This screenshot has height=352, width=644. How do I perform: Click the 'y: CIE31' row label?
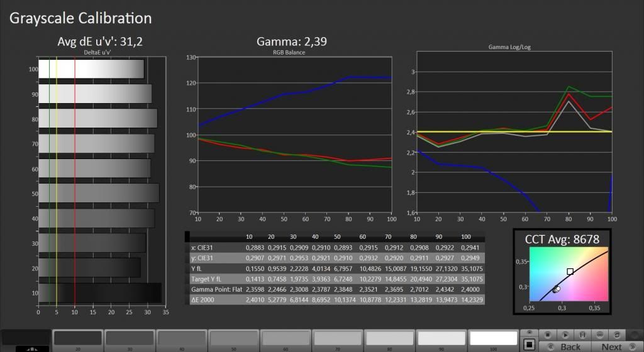[x=202, y=258]
